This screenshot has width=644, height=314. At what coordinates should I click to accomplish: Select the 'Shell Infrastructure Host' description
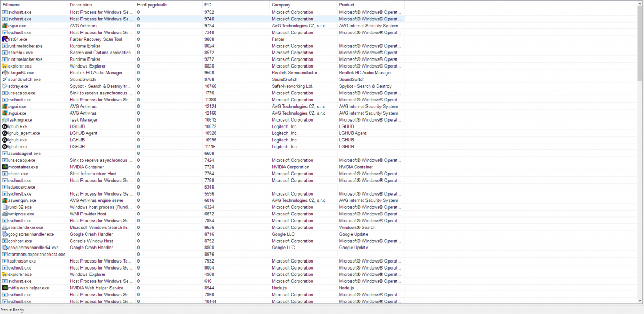(93, 174)
